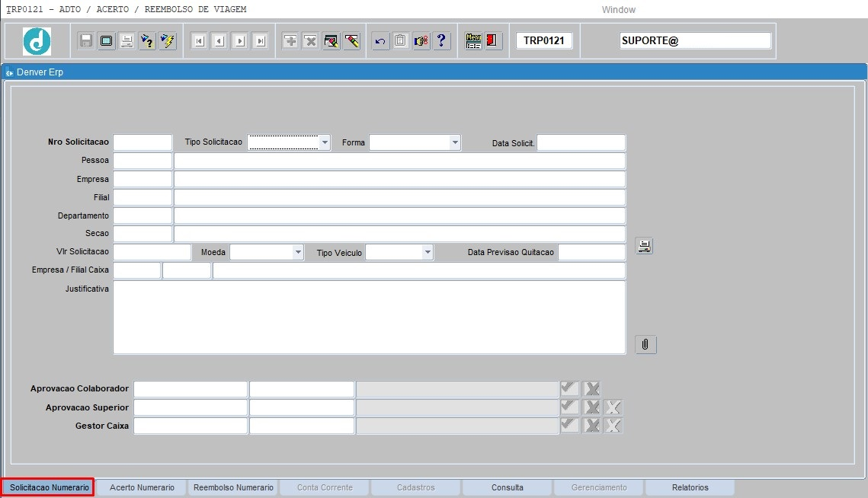Open the Window menu
Image resolution: width=868 pixels, height=498 pixels.
pos(618,10)
